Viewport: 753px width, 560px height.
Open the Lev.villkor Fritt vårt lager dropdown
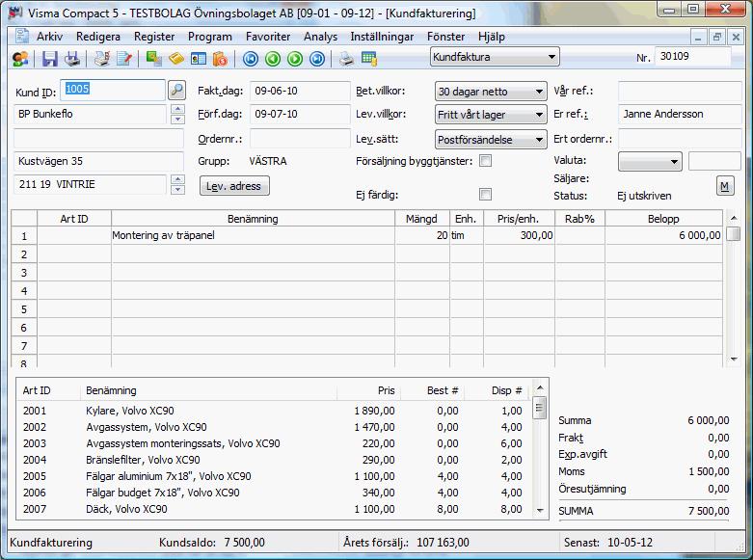click(491, 115)
